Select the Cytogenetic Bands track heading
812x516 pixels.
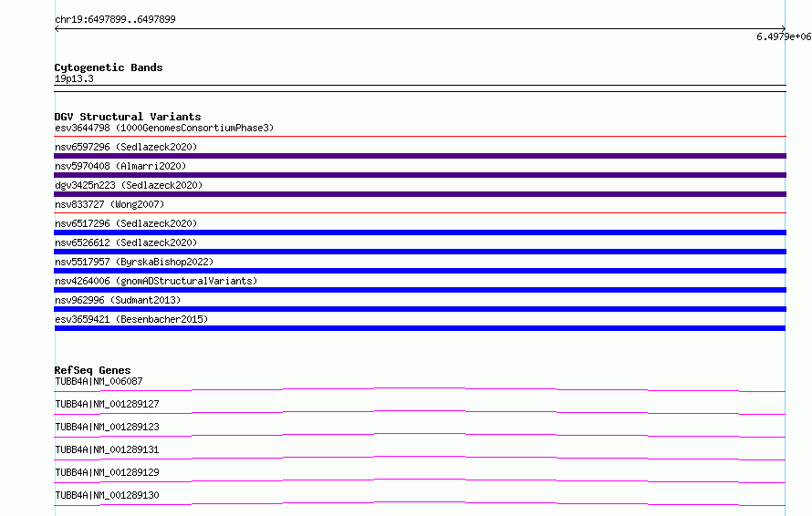click(109, 67)
